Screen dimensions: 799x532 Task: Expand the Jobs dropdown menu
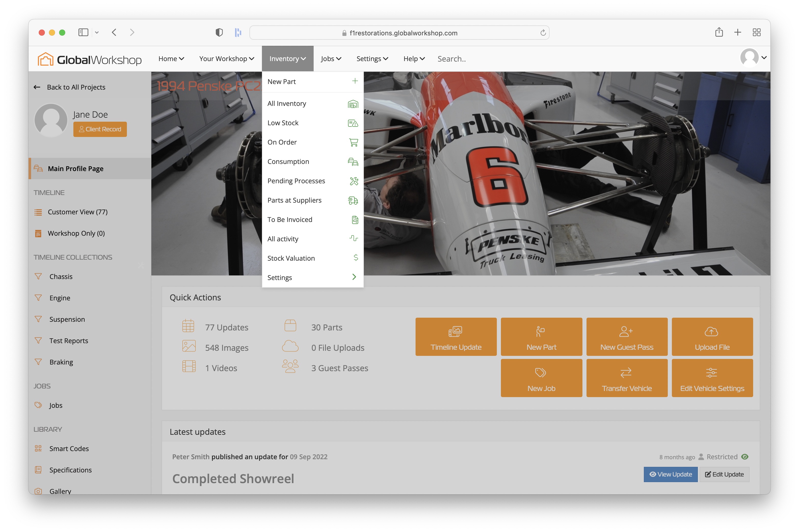pyautogui.click(x=331, y=59)
